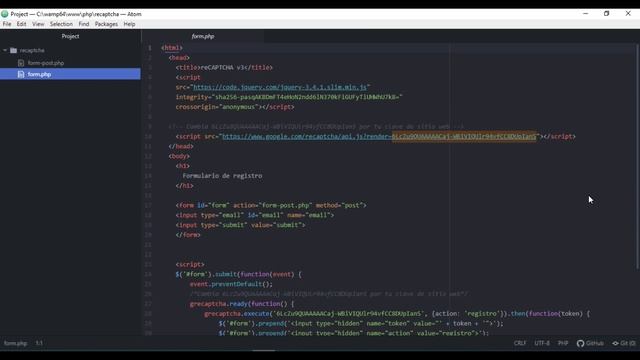640x360 pixels.
Task: Click the recaptcha folder icon
Action: pyautogui.click(x=13, y=50)
